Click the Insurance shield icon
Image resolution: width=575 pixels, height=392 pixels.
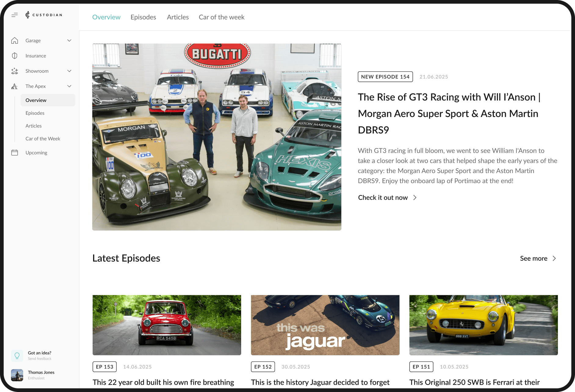click(15, 56)
